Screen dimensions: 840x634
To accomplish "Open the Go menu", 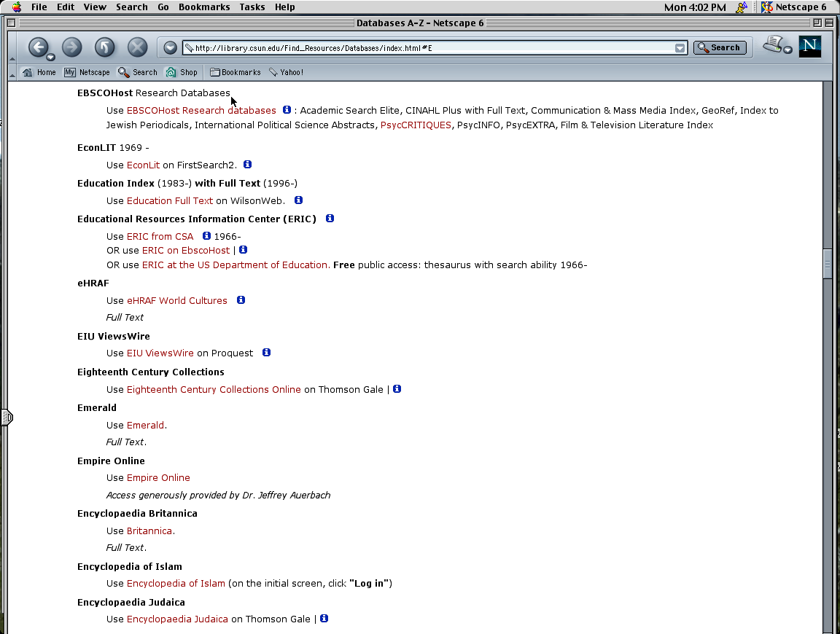I will click(163, 7).
